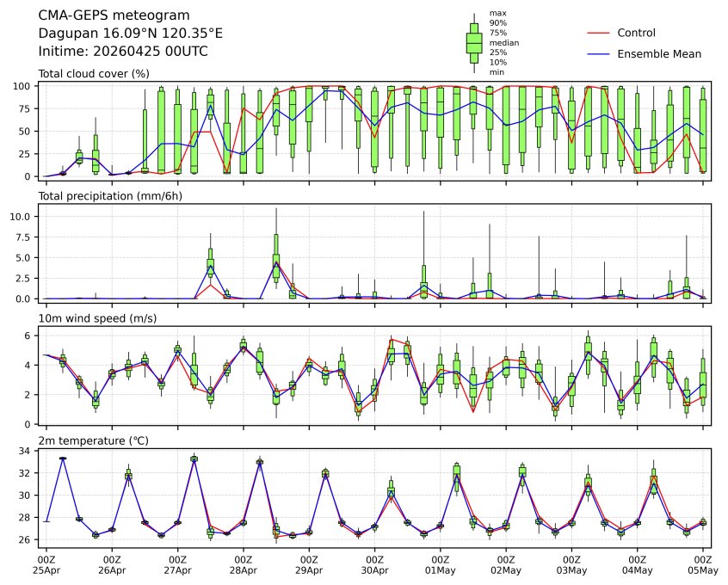Click the red Control legend line
The height and width of the screenshot is (585, 728).
pyautogui.click(x=598, y=33)
